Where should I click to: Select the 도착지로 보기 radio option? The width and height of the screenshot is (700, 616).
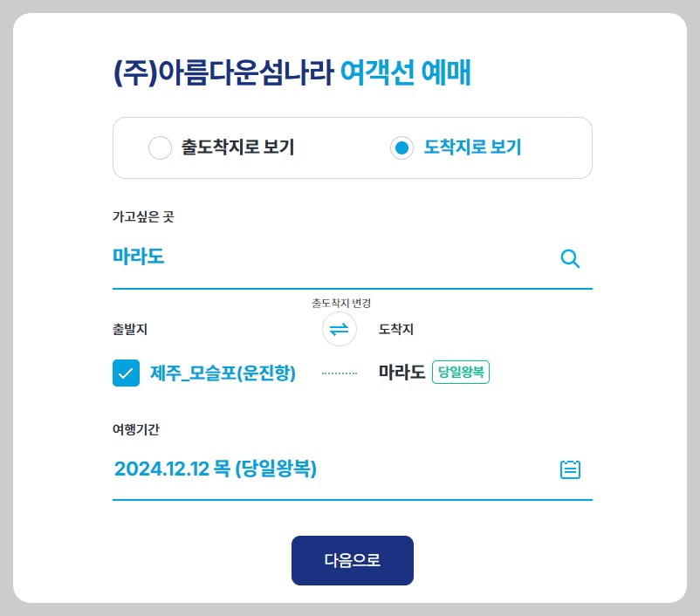coord(401,148)
